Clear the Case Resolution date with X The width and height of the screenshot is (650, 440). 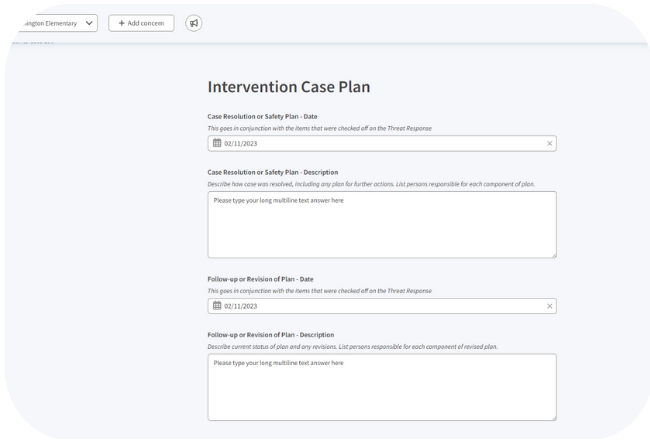pos(549,144)
